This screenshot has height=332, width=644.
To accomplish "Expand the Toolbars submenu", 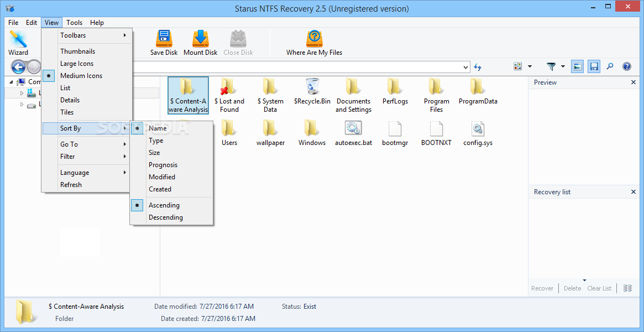I will click(x=87, y=35).
